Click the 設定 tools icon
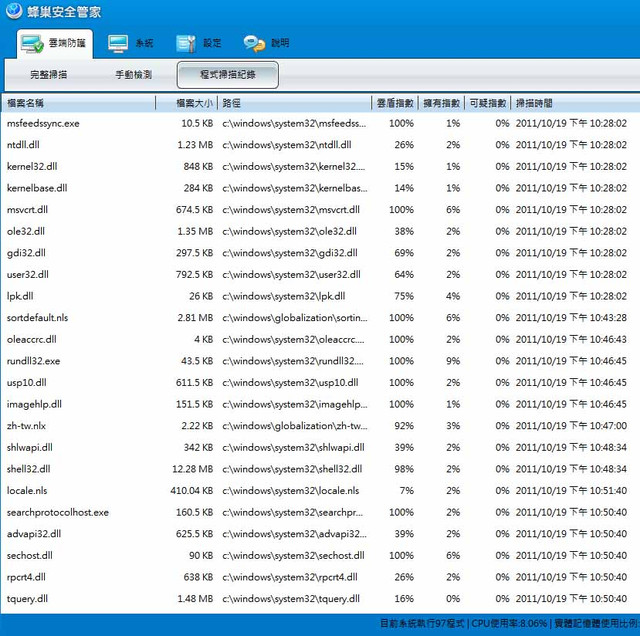The height and width of the screenshot is (636, 640). [x=186, y=43]
